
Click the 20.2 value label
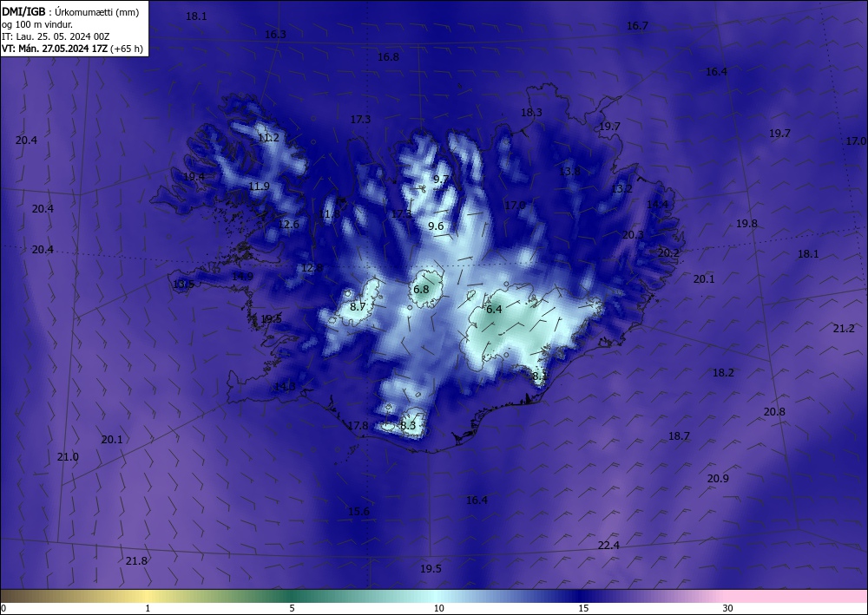pyautogui.click(x=668, y=253)
